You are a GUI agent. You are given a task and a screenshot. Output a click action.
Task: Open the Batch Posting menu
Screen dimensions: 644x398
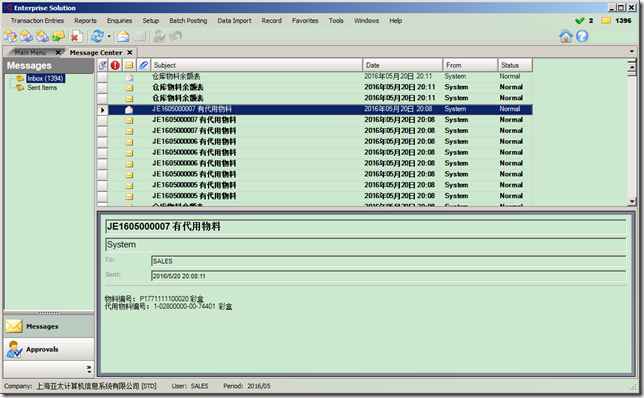click(x=188, y=21)
